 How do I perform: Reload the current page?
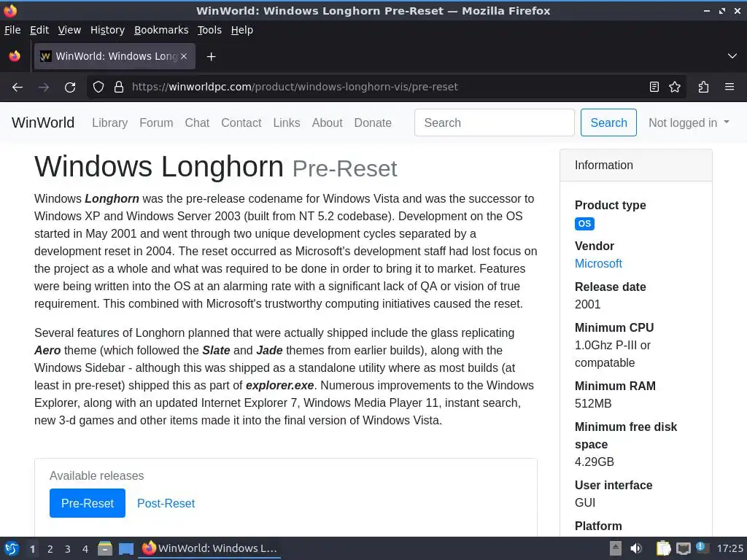[x=70, y=87]
